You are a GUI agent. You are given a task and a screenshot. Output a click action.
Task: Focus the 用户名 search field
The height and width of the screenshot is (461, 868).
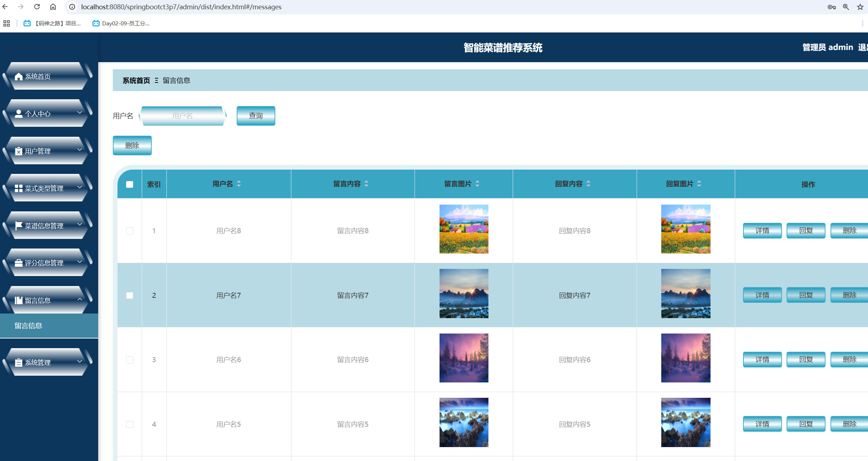click(x=182, y=116)
